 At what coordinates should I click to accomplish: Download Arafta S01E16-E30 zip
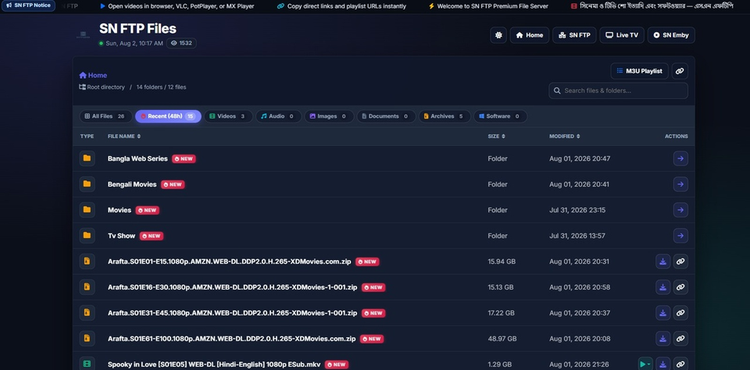pos(663,287)
